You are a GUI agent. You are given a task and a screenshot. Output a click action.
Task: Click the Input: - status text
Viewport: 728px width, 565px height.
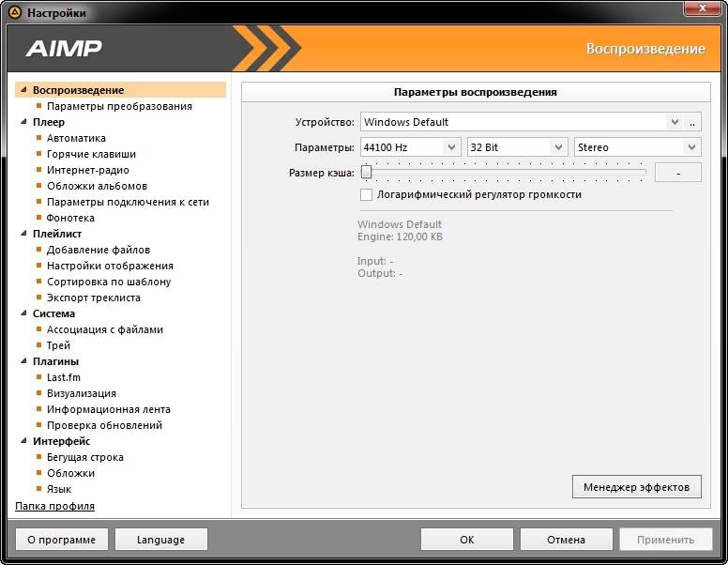375,261
